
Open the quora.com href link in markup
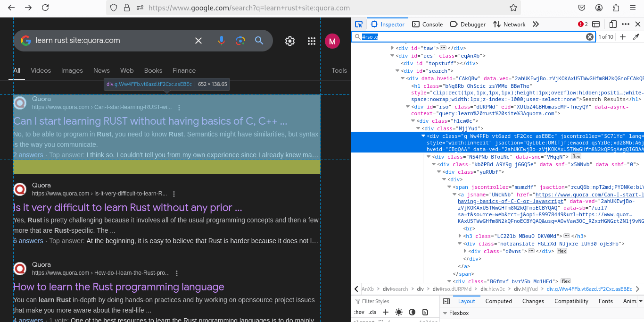(x=551, y=198)
